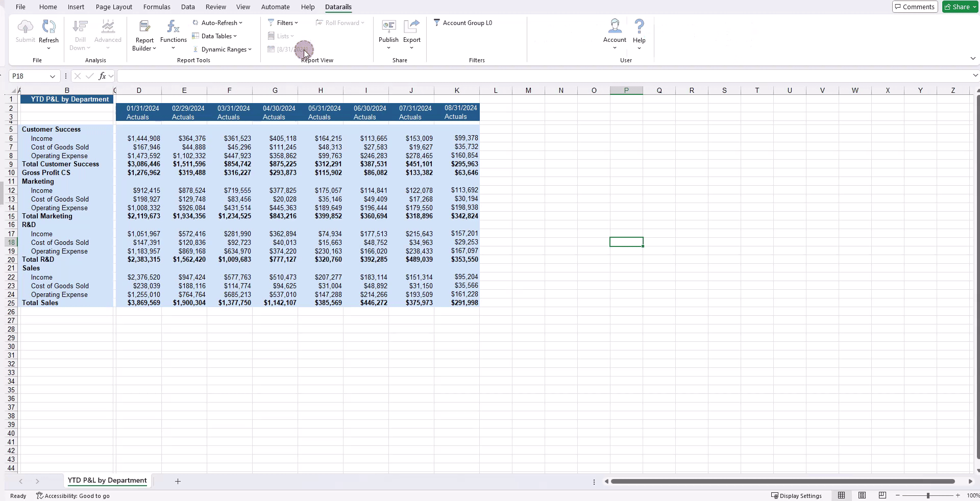
Task: Open the Account user icon
Action: (615, 27)
